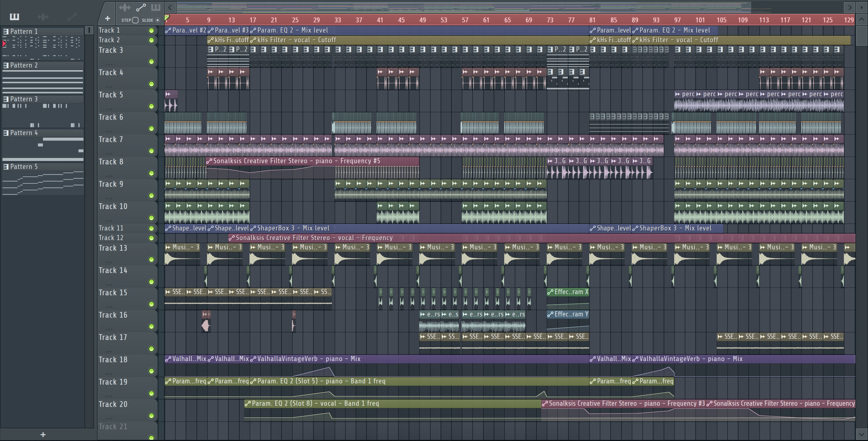Click the Pattern 5 piano roll icon
The image size is (868, 441).
tap(6, 167)
